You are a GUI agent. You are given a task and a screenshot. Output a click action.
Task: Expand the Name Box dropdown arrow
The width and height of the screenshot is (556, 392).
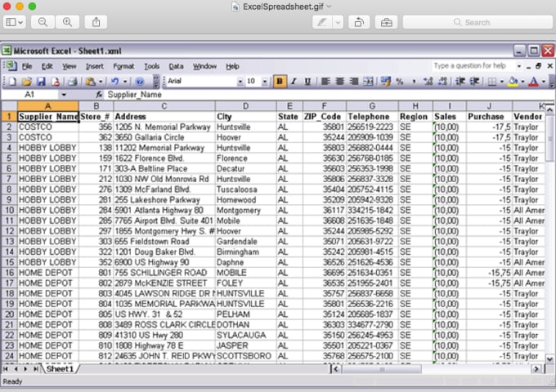tap(65, 95)
